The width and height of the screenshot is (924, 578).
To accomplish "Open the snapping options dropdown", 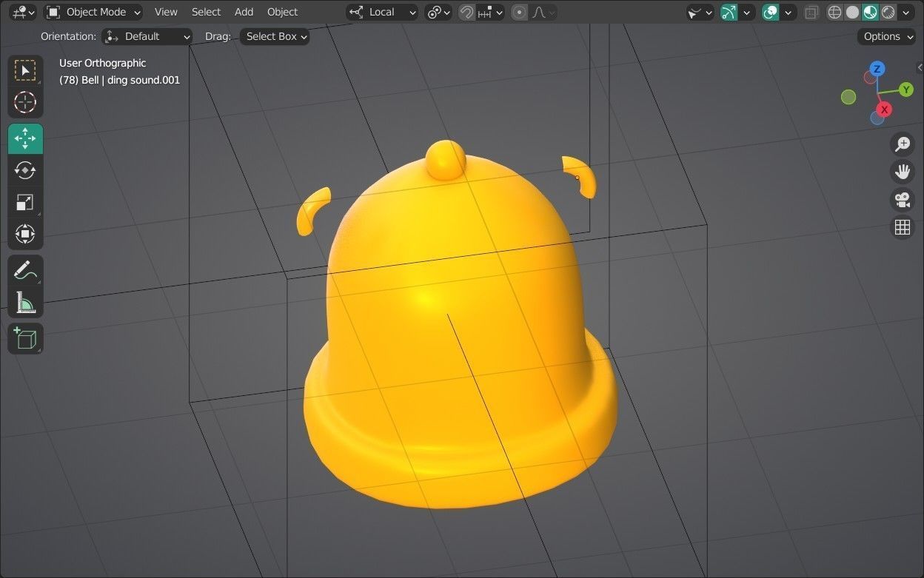I will tap(490, 12).
